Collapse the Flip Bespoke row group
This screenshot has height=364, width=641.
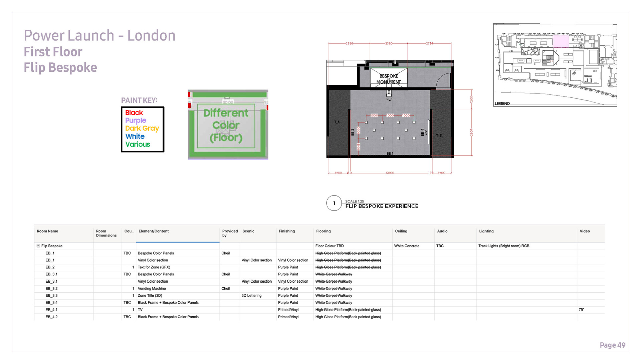[x=38, y=246]
